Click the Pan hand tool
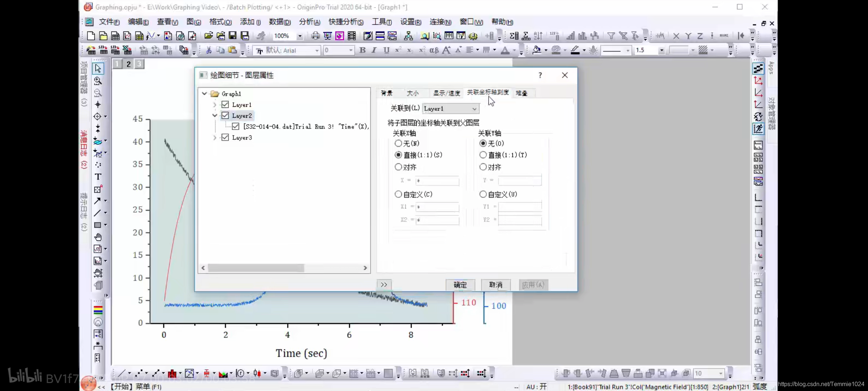This screenshot has width=868, height=391. coord(98,237)
